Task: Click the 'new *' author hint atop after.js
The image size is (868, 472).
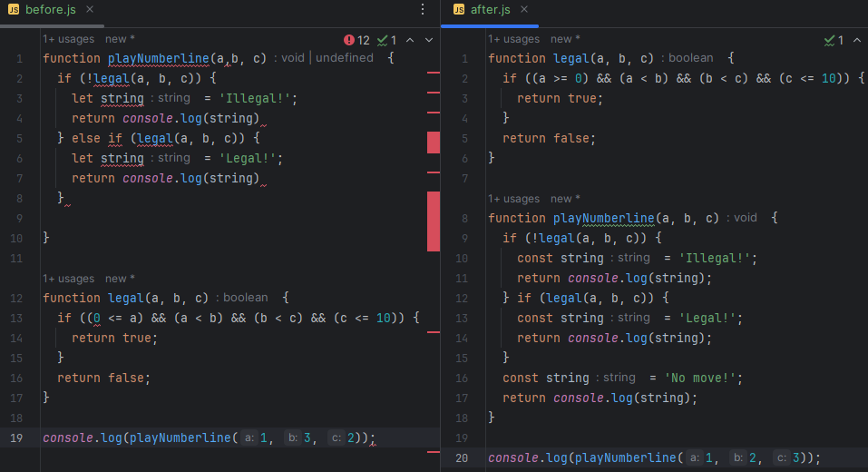Action: [x=565, y=39]
